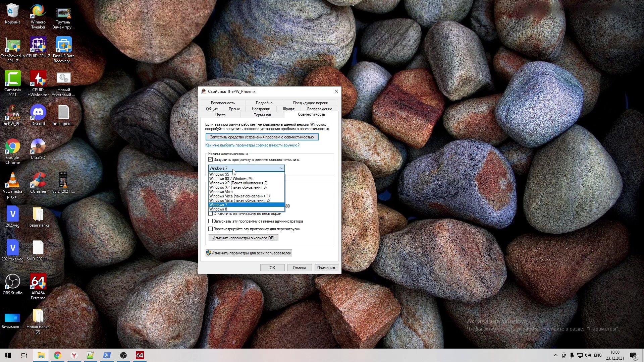Open the UltraISO desktop shortcut
644x362 pixels.
click(38, 148)
